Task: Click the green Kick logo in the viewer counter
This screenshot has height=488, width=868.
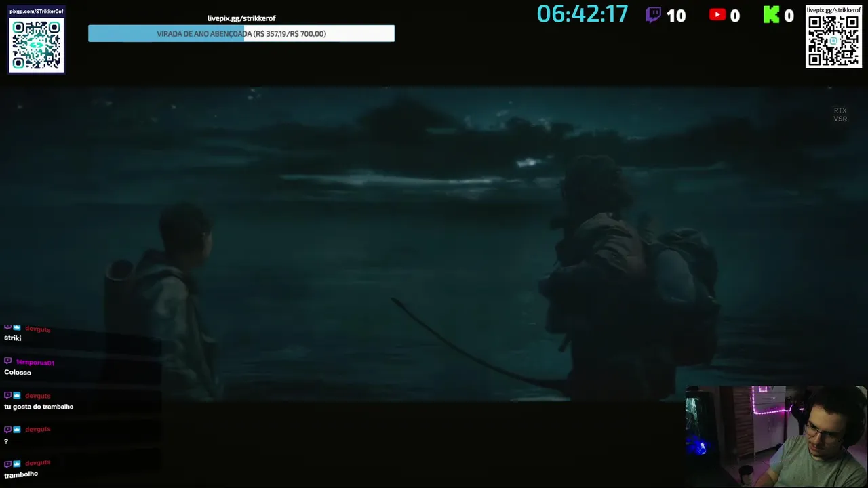Action: coord(771,15)
